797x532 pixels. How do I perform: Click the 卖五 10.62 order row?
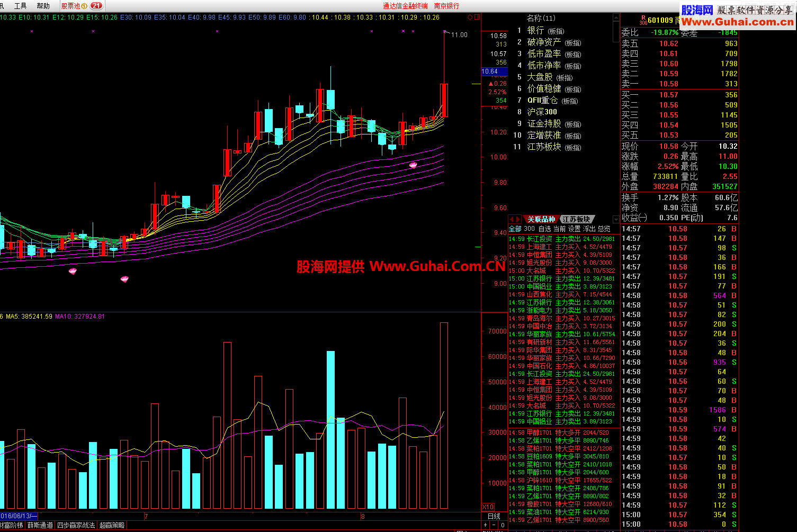[x=679, y=43]
